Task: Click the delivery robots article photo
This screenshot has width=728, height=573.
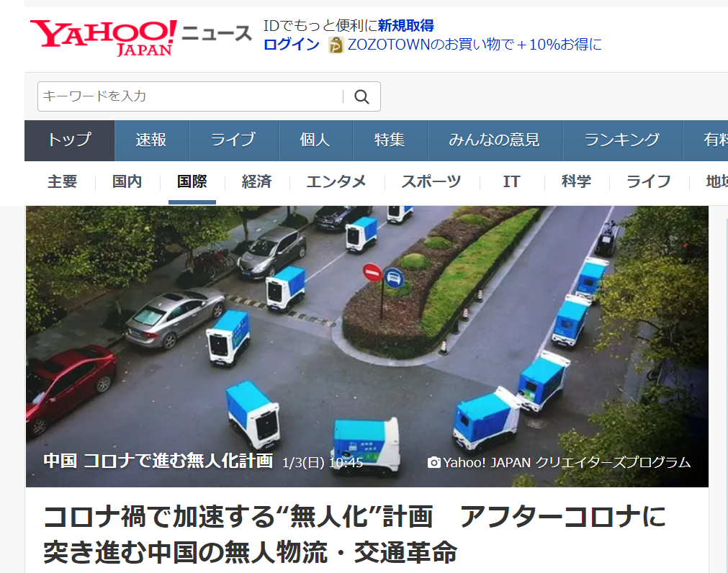Action: [x=367, y=346]
